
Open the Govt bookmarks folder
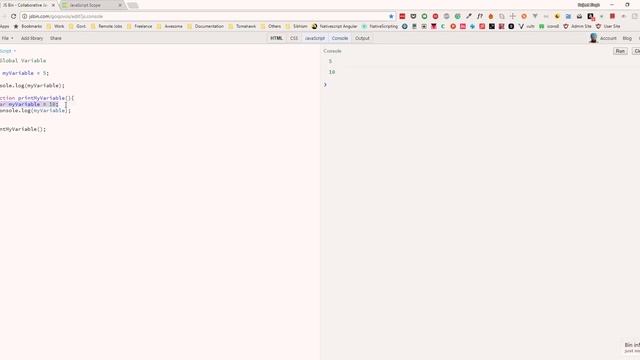pos(77,26)
